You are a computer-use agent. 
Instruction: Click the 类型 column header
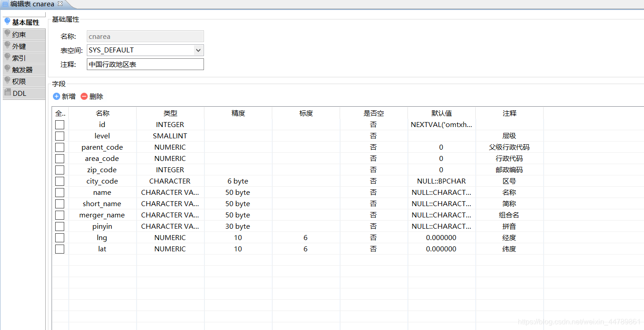click(170, 113)
